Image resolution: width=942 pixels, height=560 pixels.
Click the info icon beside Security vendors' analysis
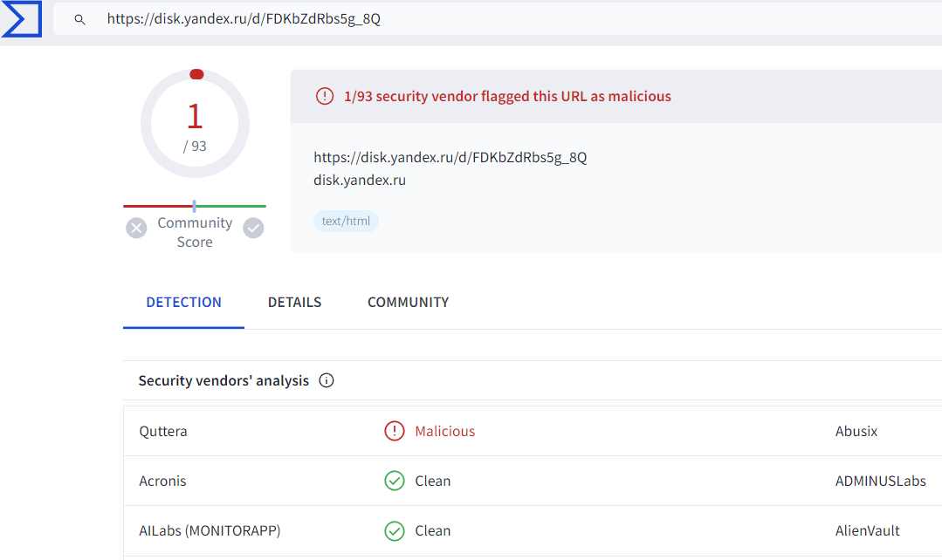(x=327, y=380)
